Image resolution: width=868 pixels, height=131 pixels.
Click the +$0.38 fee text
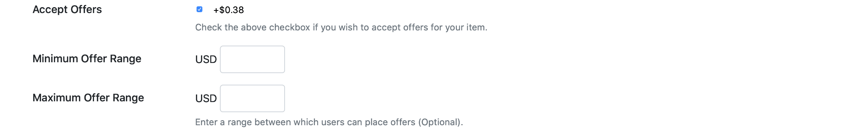point(229,10)
